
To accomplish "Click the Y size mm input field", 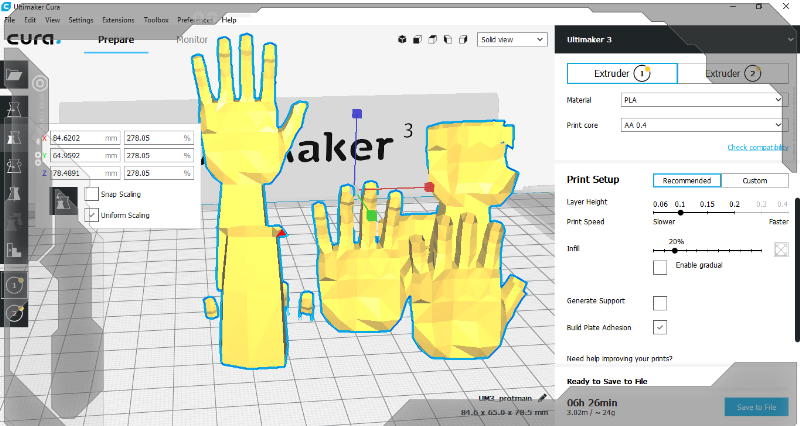I will point(85,155).
